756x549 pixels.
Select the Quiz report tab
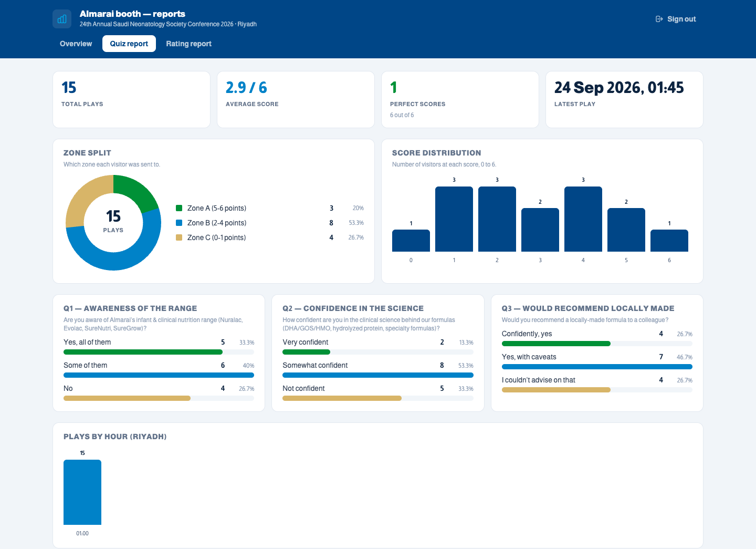[x=129, y=44]
